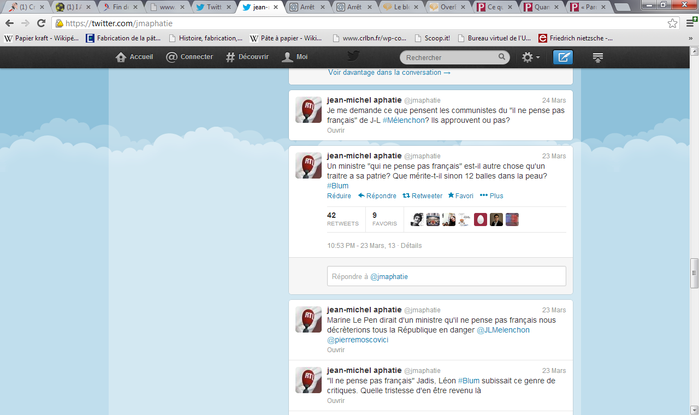Click the @pierremoscovici mention
The height and width of the screenshot is (415, 699).
pos(358,340)
